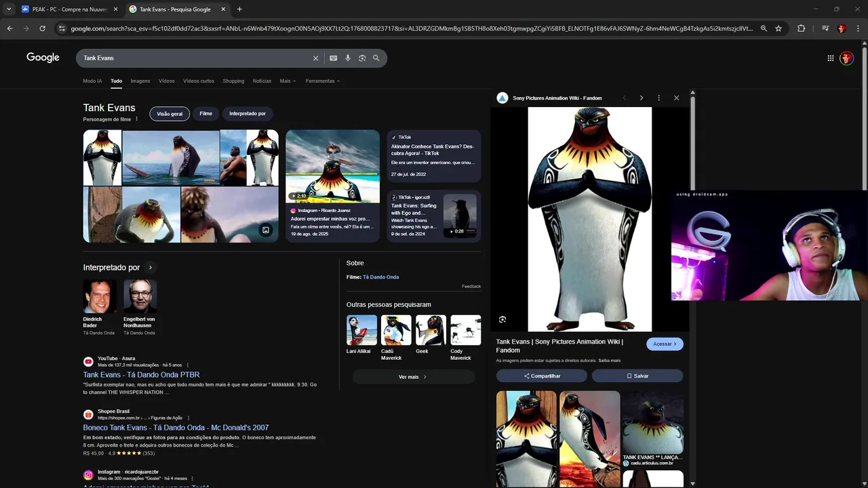Select the Vídeos search tab

click(x=167, y=81)
